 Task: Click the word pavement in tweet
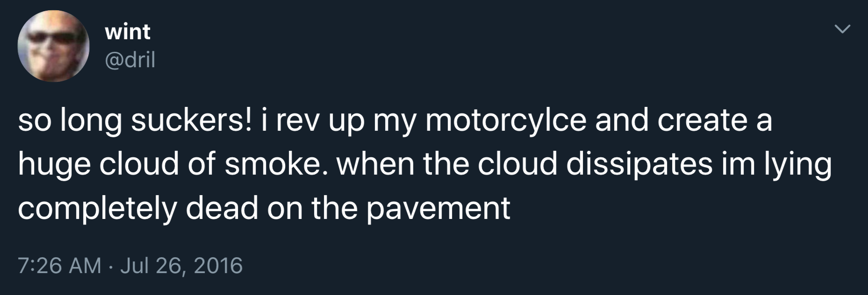(438, 208)
